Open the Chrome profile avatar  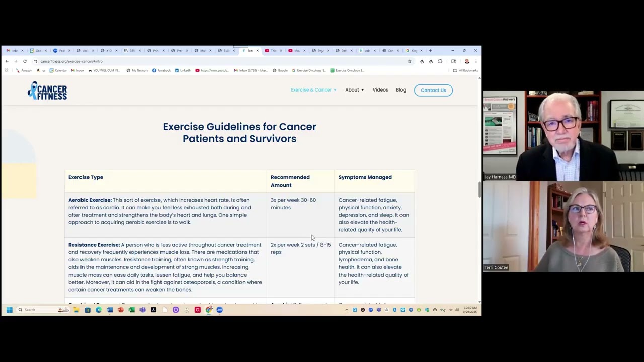coord(467,61)
